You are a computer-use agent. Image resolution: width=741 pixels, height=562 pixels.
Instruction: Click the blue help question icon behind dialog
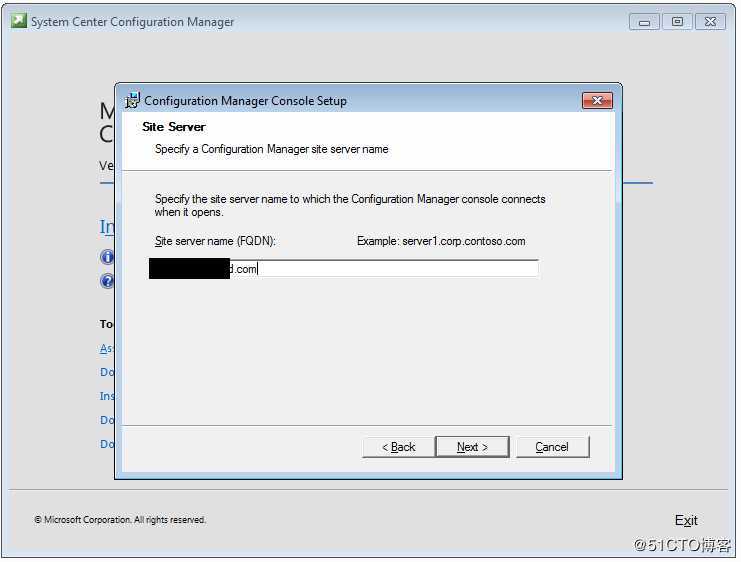pos(107,281)
